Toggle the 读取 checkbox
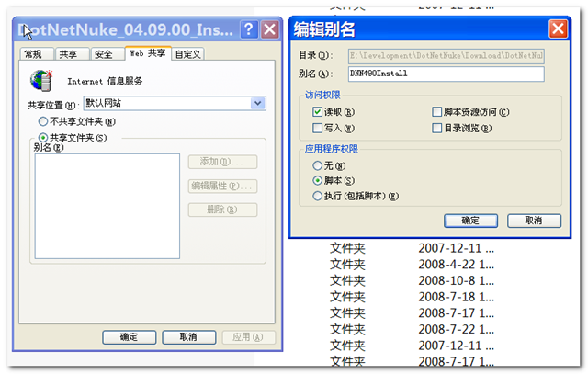Screen dimensions: 588x374 point(317,112)
